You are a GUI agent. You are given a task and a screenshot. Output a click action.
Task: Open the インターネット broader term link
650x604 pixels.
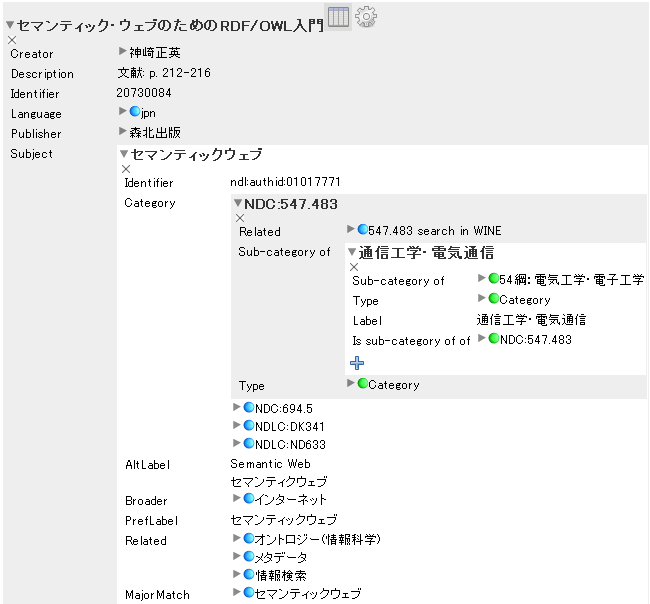tap(291, 500)
